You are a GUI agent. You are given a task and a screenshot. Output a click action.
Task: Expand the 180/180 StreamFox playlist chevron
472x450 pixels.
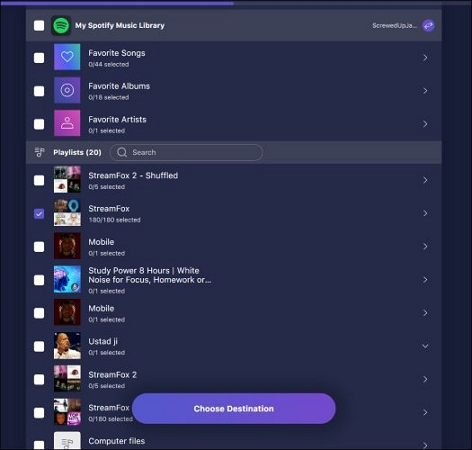(425, 213)
